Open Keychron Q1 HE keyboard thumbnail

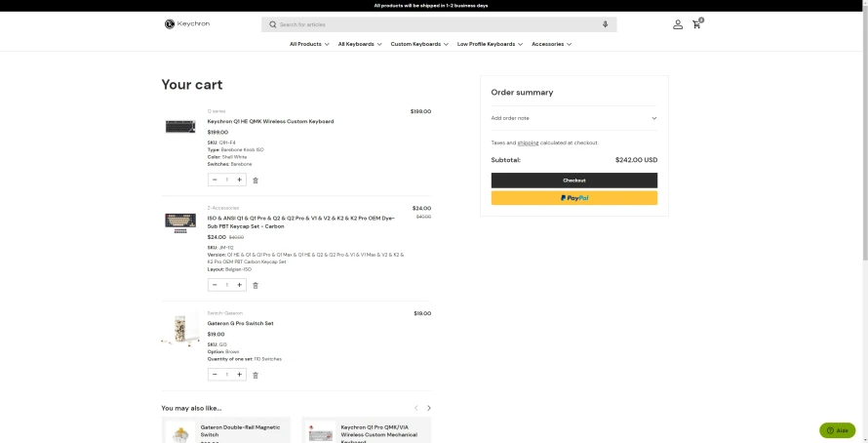[x=180, y=127]
